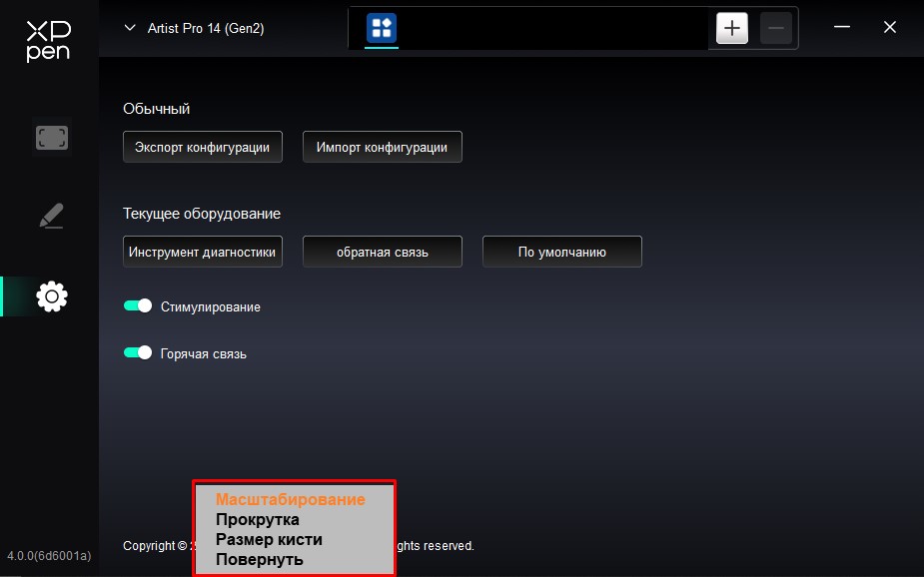This screenshot has height=577, width=924.
Task: Add an application with the plus button
Action: (732, 28)
